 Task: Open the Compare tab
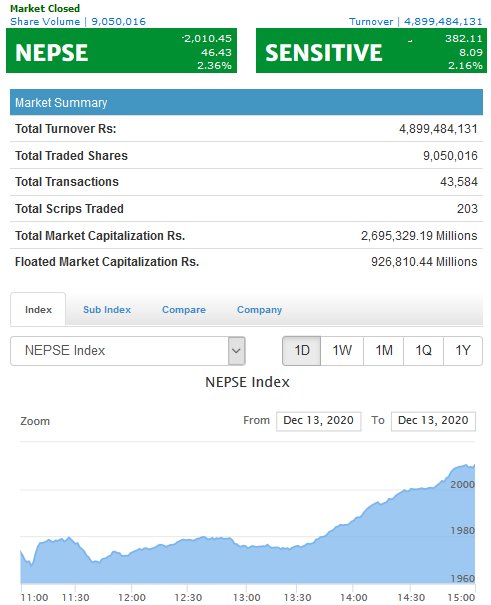tap(184, 310)
